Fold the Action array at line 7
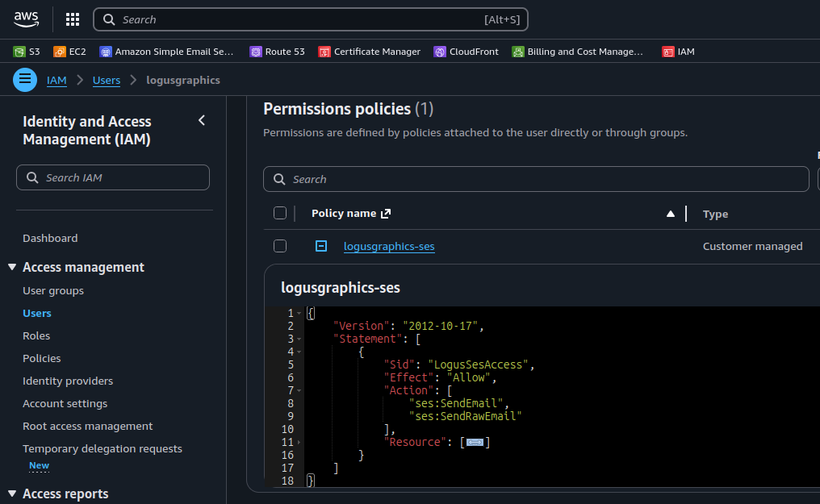Screen dimensions: 820x504 point(299,390)
